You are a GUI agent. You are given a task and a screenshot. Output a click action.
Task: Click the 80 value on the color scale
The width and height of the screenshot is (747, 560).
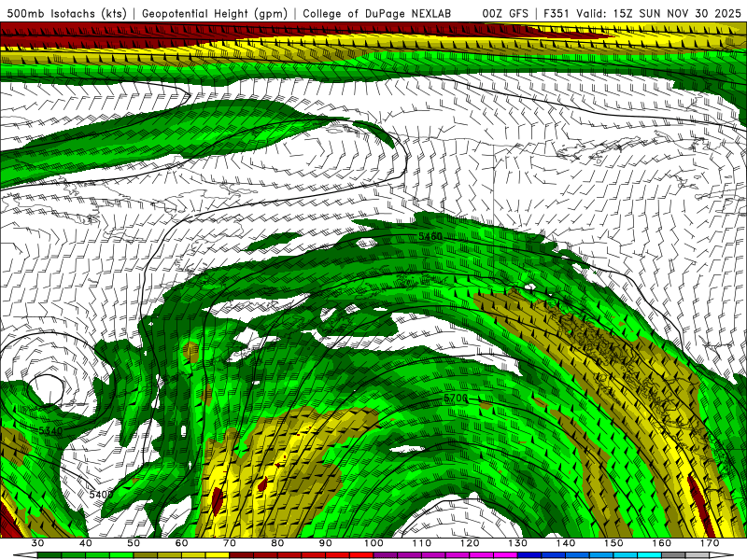(x=277, y=543)
